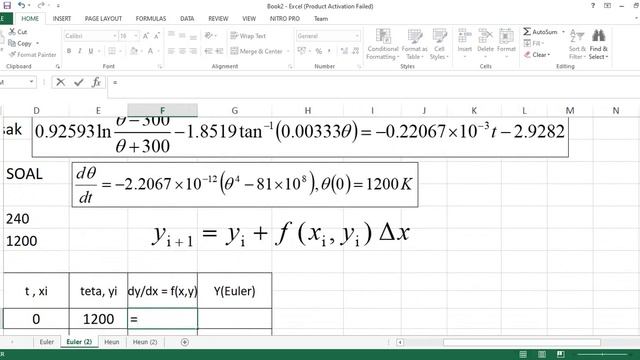Expand the Merge & Center dropdown arrow

coord(288,51)
